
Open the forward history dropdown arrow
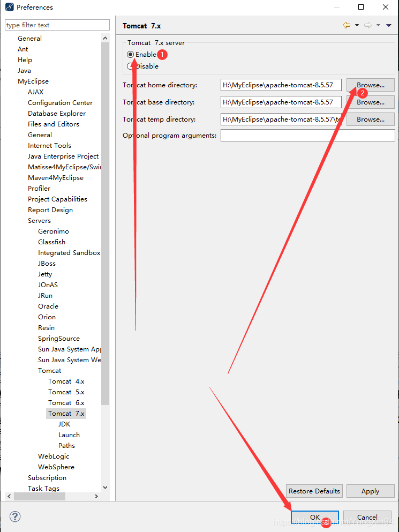click(378, 25)
